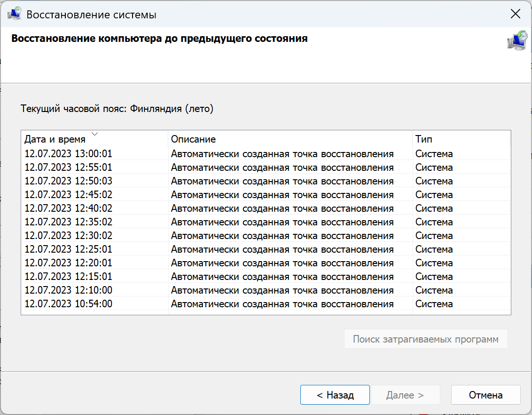
Task: Select restore point 12.07.2023 12:15:01
Action: 266,277
